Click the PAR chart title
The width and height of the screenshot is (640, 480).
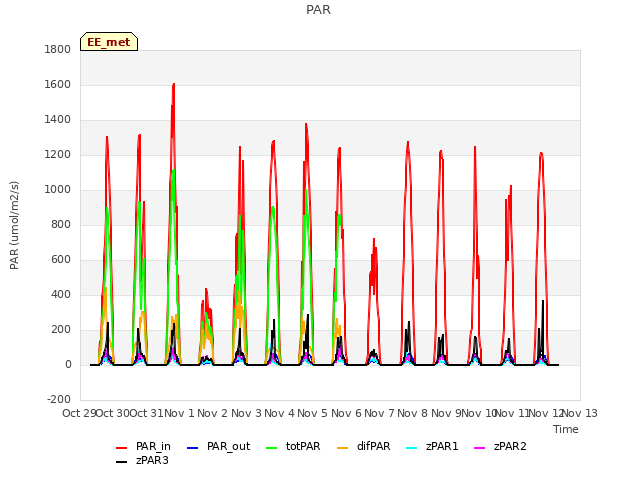tap(318, 9)
